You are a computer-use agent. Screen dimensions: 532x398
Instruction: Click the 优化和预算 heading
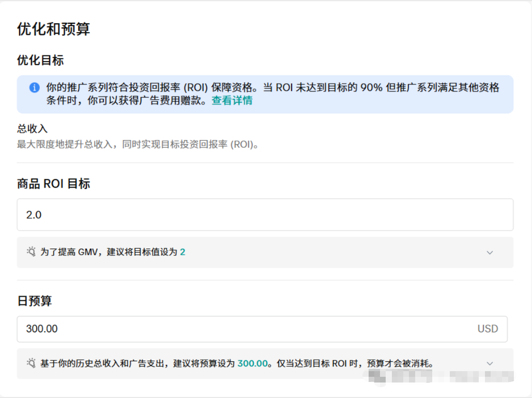[x=54, y=29]
